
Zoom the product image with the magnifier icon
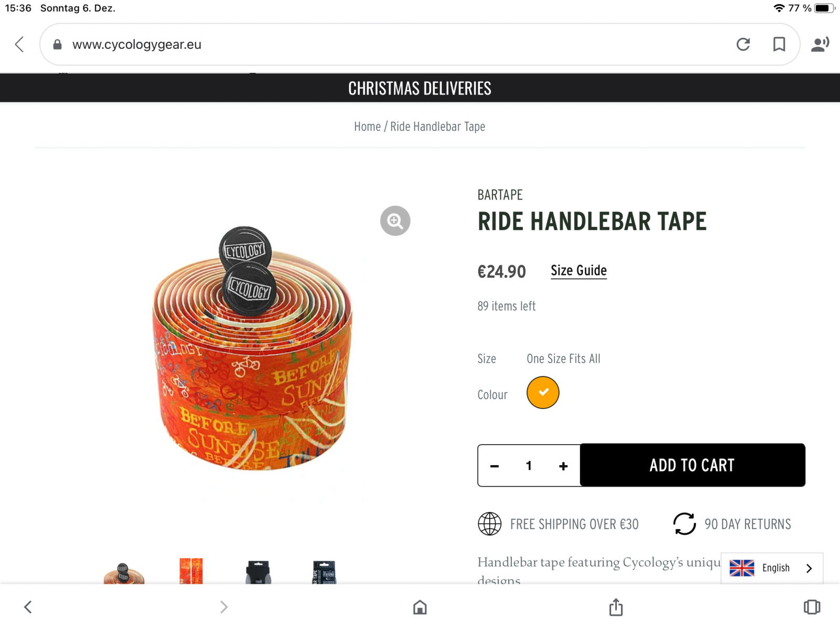point(395,221)
